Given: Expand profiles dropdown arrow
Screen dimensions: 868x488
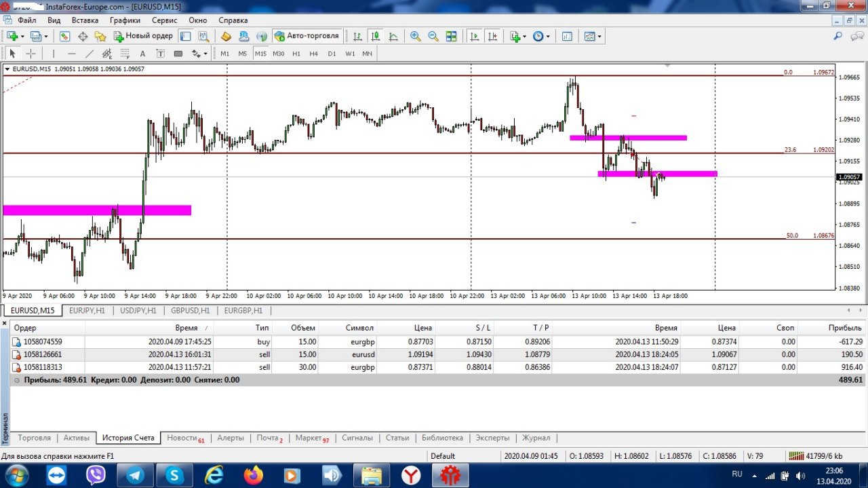Looking at the screenshot, I should [46, 37].
